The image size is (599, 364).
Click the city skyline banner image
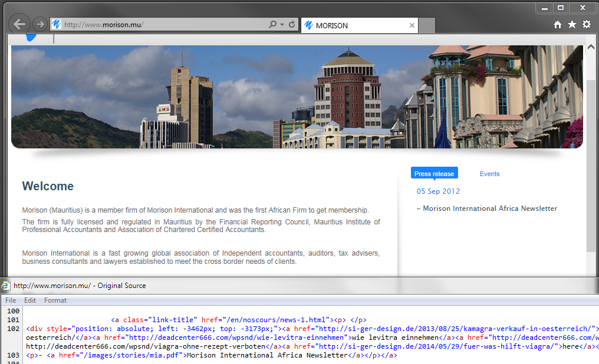[297, 97]
